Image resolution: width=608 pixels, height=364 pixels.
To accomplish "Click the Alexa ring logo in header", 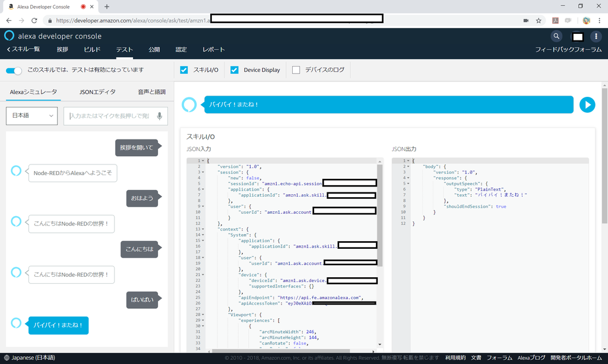I will [9, 36].
